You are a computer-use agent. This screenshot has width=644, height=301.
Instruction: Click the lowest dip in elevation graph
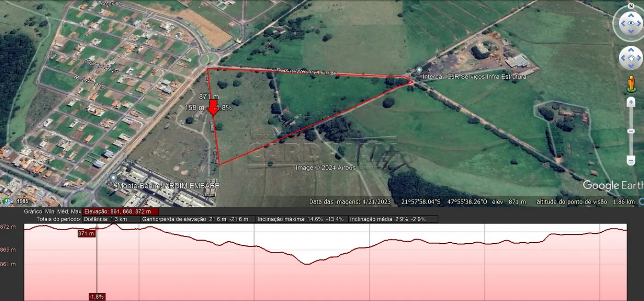[307, 264]
